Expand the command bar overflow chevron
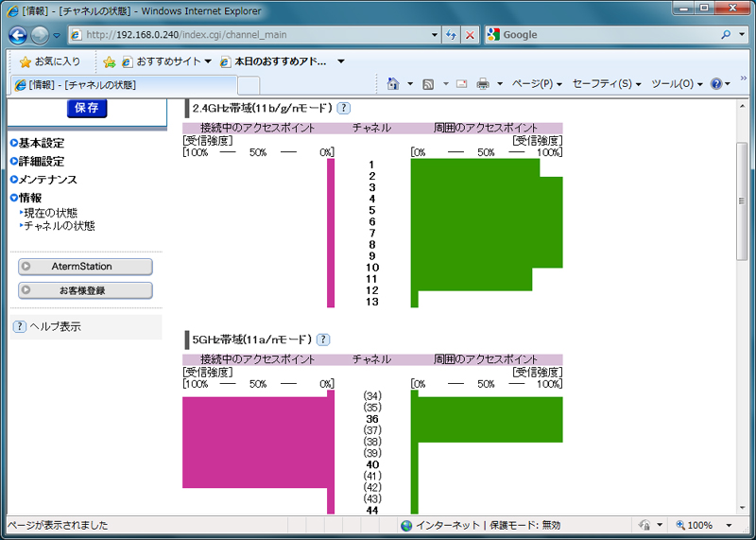This screenshot has height=540, width=756. [744, 78]
